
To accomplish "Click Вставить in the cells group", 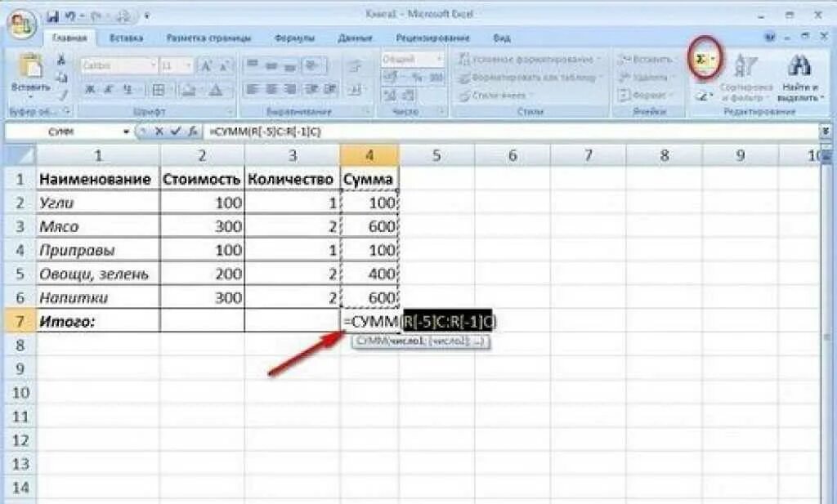I will tap(645, 59).
